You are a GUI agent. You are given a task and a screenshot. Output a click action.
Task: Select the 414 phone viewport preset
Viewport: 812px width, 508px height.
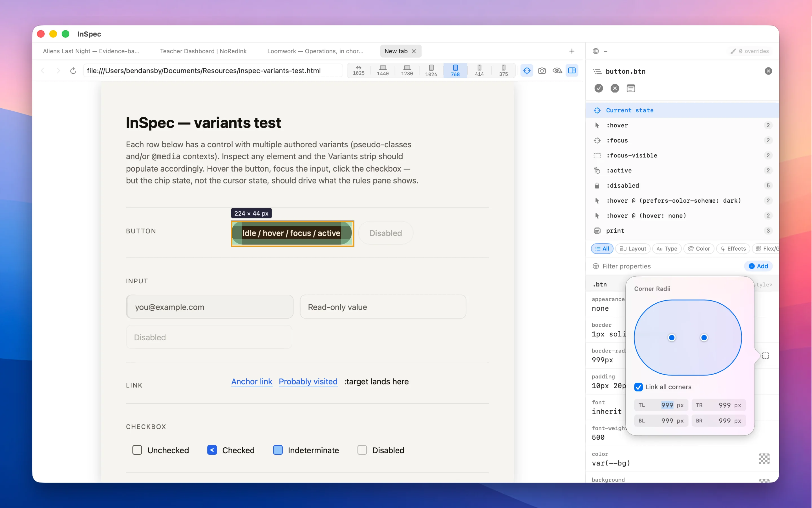(479, 71)
